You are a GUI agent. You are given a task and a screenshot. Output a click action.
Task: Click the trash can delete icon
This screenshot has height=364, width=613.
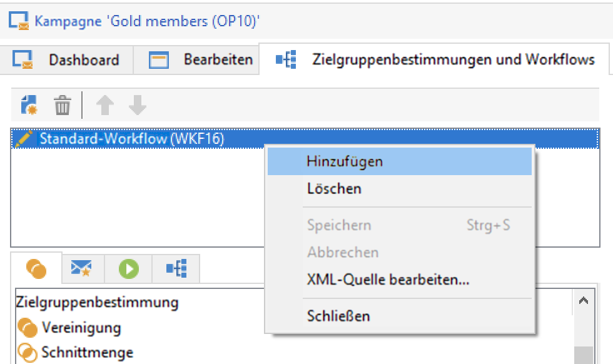(62, 105)
